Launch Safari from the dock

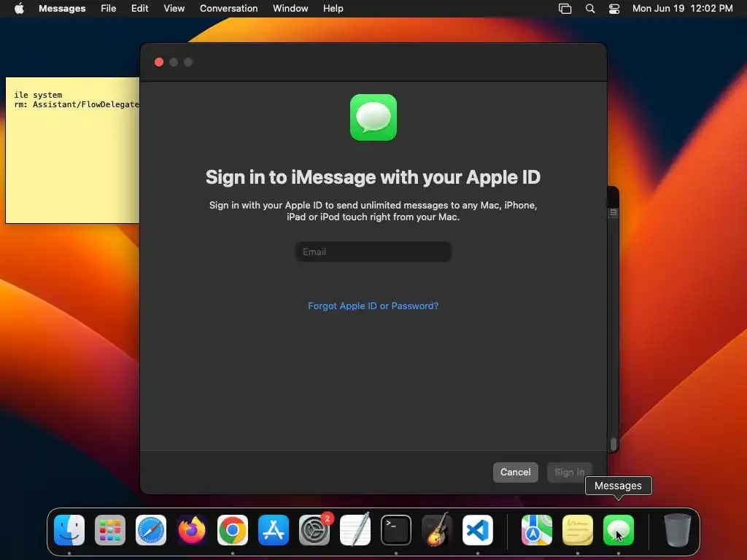[x=151, y=530]
